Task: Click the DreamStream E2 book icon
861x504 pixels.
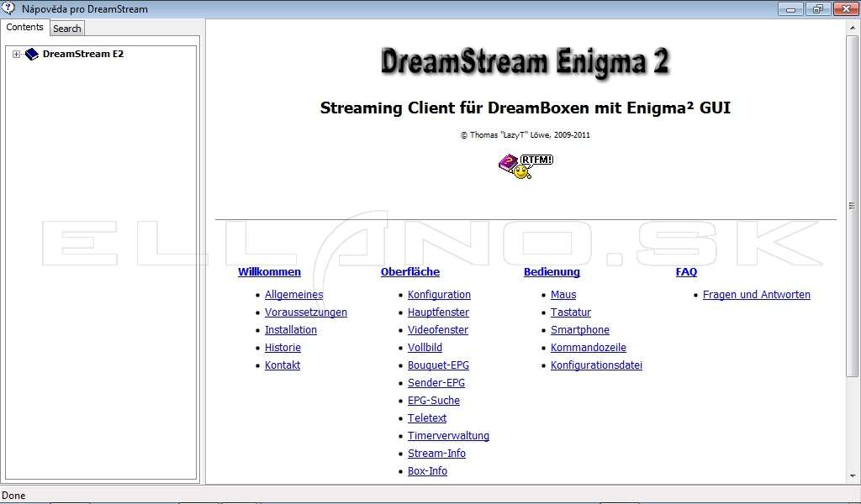Action: 32,54
